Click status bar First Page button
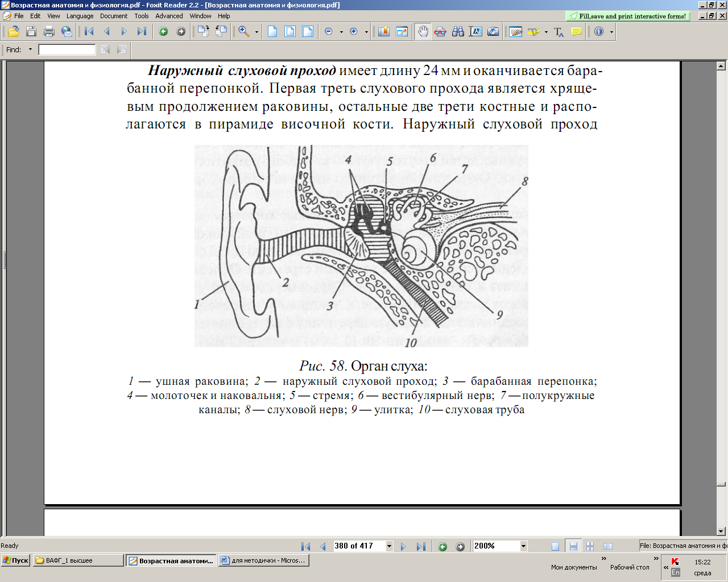The image size is (728, 582). 305,546
